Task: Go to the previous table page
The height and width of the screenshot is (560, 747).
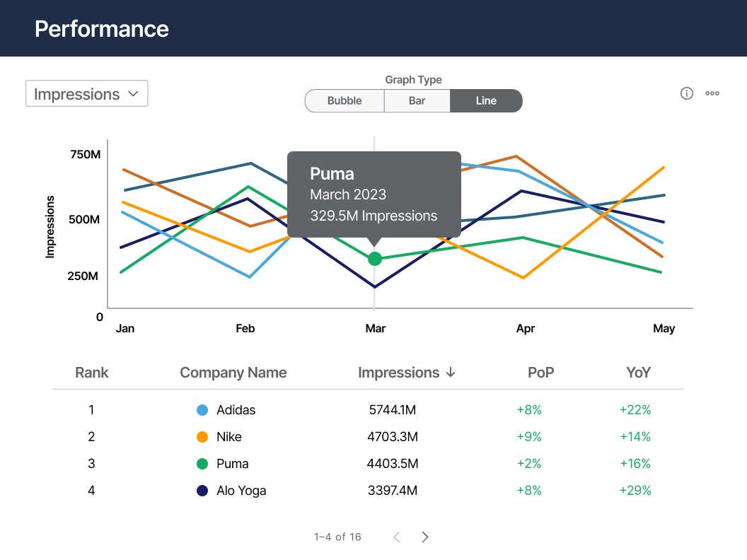Action: [x=396, y=537]
